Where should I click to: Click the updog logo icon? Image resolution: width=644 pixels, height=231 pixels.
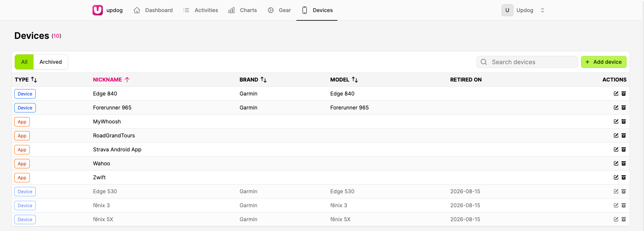point(98,10)
